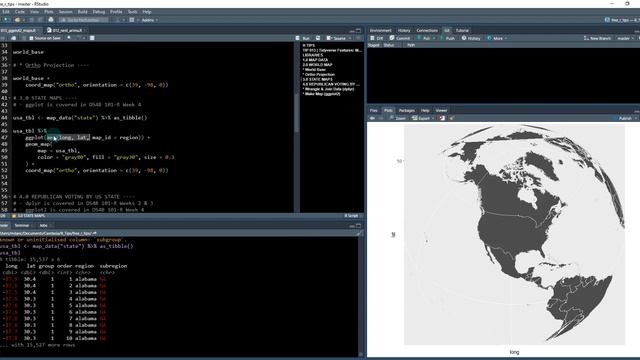Click the editor vertical scrollbar
Viewport: 640px width, 360px height.
297,113
